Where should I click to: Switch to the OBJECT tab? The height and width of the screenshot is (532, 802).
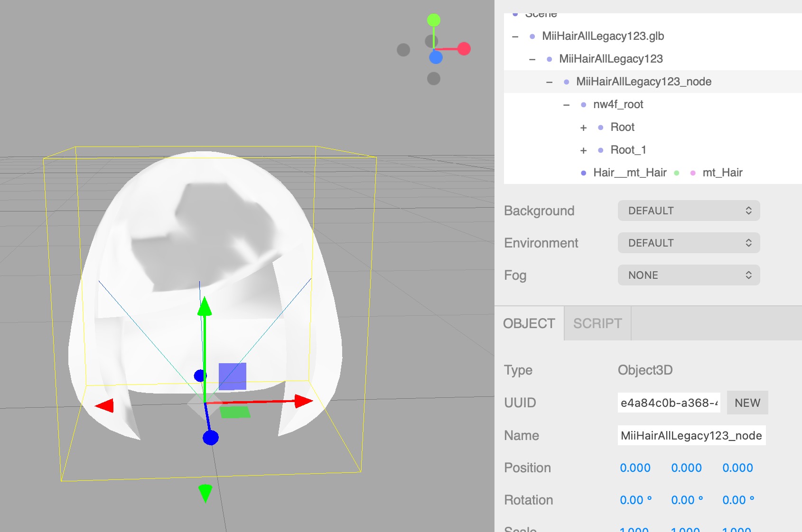[529, 323]
